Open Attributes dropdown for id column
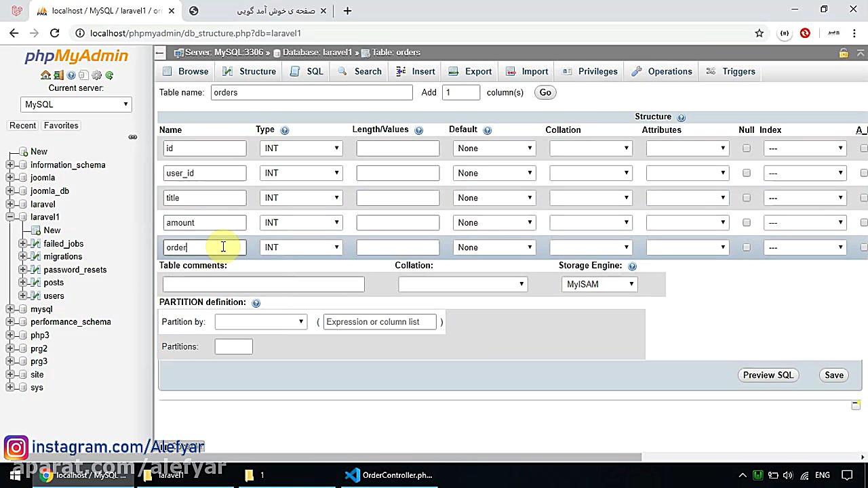 [x=688, y=148]
